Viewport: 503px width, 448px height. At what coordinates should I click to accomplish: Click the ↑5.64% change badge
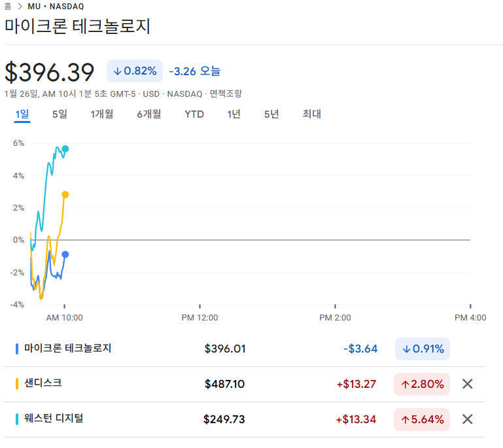[x=422, y=419]
